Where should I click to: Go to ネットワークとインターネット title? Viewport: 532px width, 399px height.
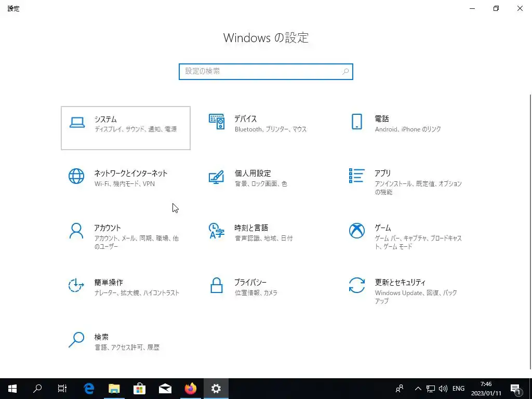(x=131, y=174)
